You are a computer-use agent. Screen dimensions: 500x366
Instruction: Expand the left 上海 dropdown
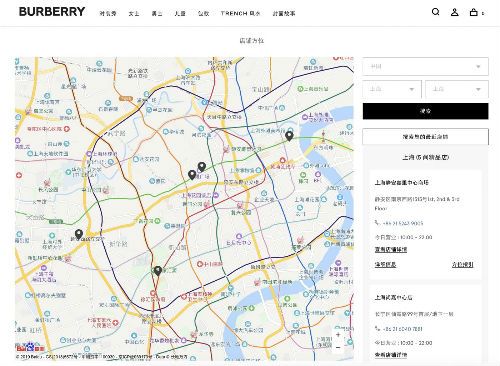pyautogui.click(x=392, y=89)
